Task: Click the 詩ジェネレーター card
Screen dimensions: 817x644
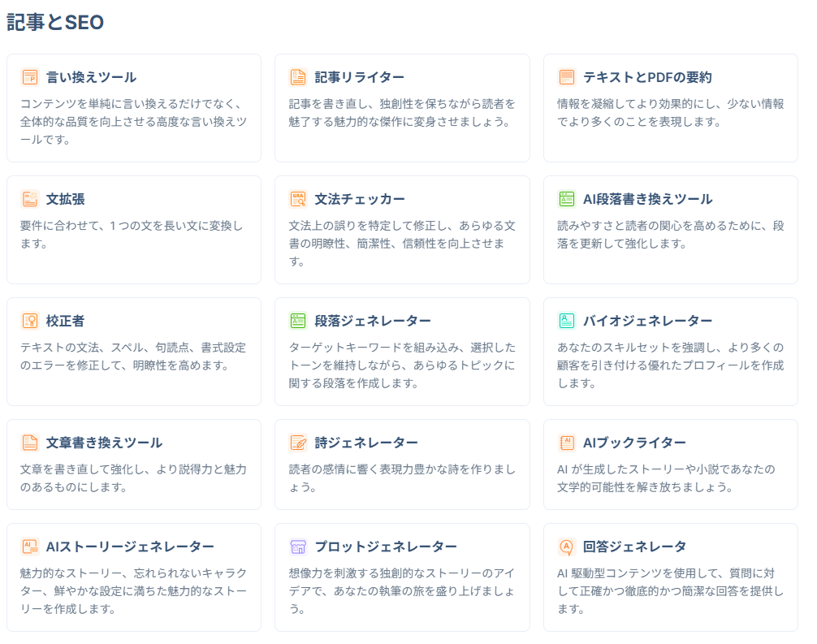Action: tap(403, 463)
